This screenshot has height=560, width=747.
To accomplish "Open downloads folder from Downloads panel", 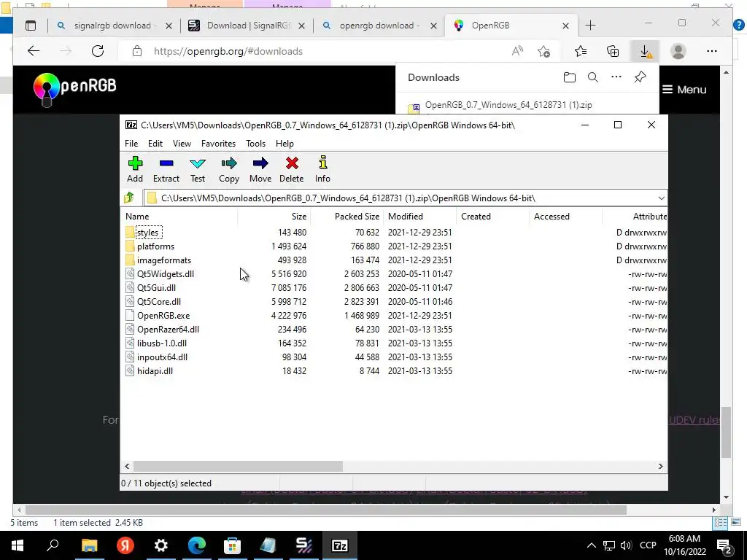I will click(569, 77).
